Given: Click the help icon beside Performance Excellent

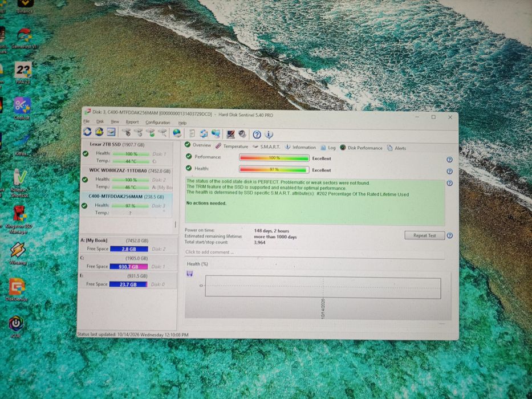Looking at the screenshot, I should click(449, 160).
